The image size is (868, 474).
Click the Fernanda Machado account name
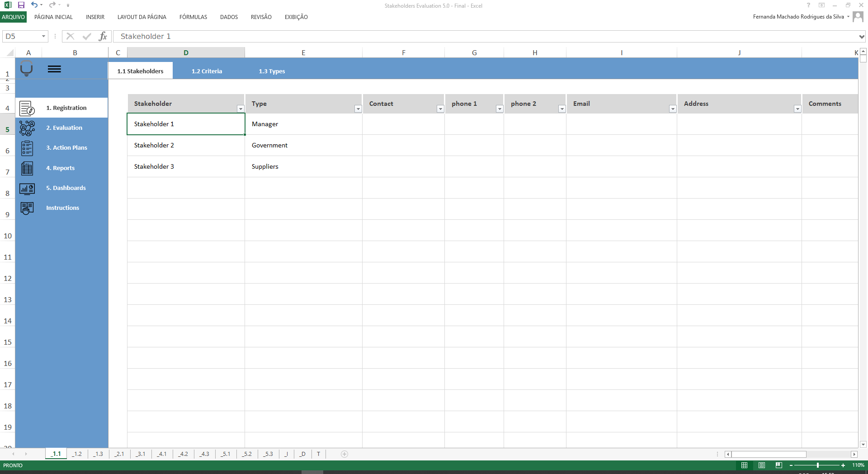[798, 16]
